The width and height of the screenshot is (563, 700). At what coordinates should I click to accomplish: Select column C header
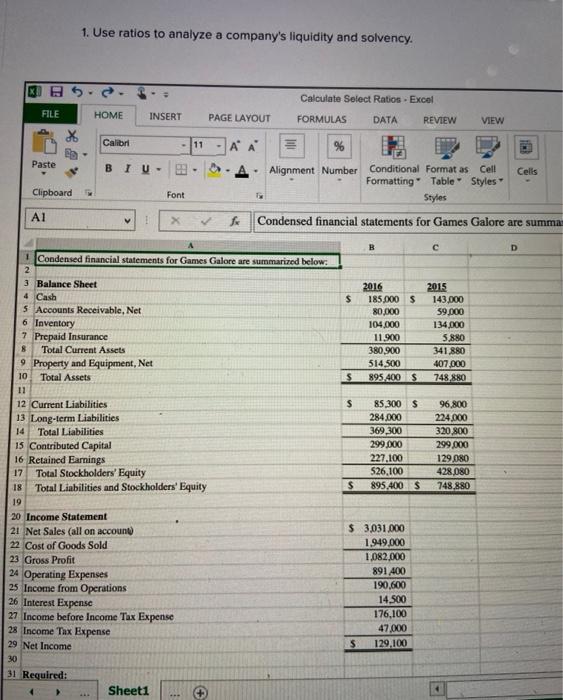(436, 247)
